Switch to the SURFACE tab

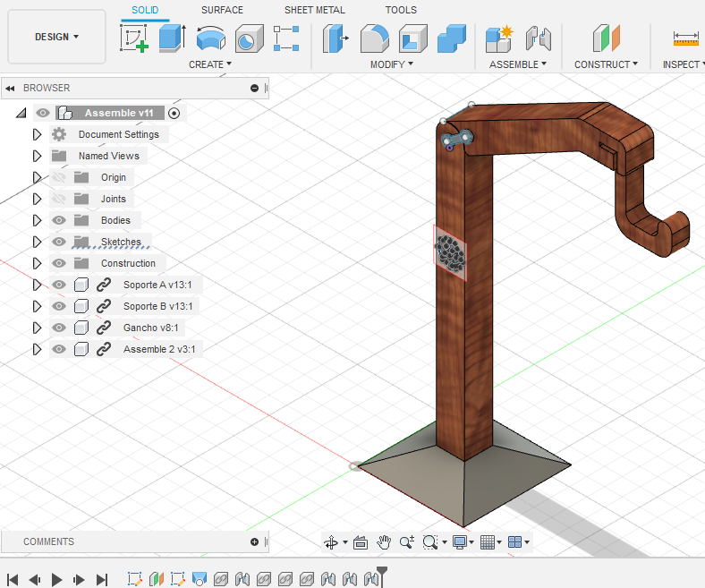pos(222,10)
